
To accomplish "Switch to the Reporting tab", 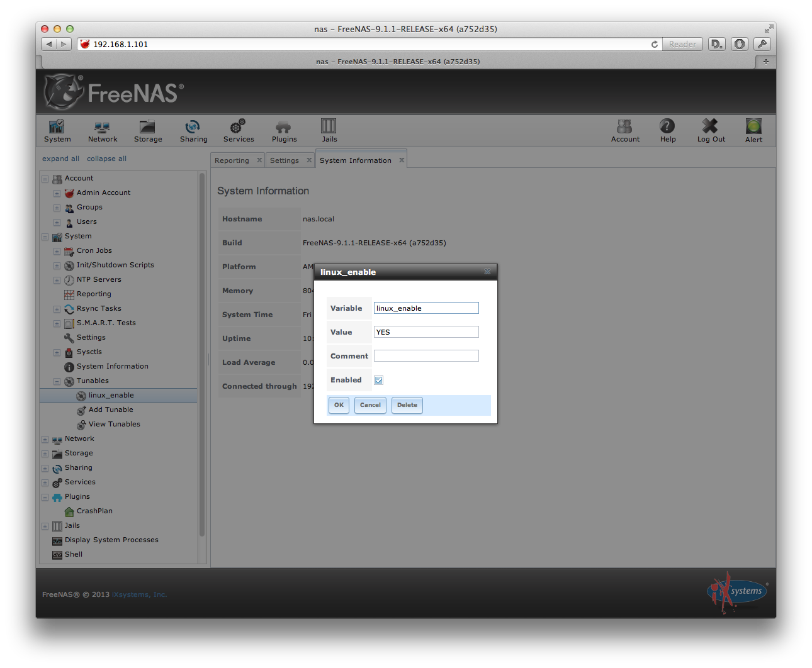I will (x=232, y=160).
